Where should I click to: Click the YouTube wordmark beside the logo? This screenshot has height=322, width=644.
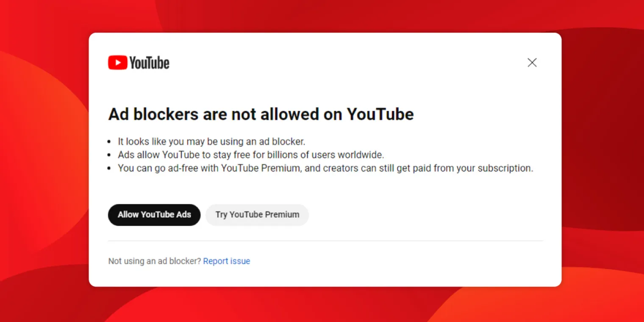point(149,63)
